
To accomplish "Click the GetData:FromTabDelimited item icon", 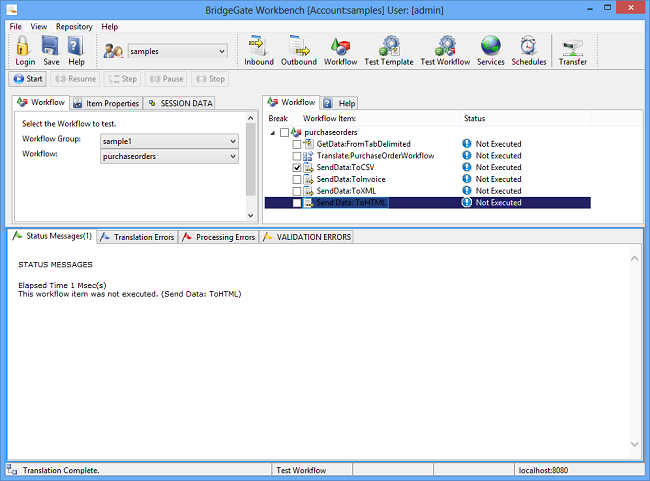I will [x=308, y=144].
